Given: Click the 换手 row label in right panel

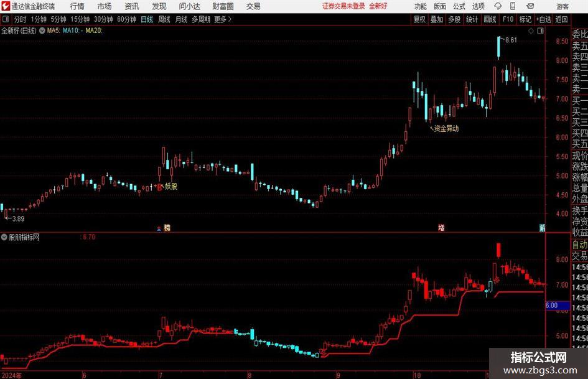Looking at the screenshot, I should [580, 211].
